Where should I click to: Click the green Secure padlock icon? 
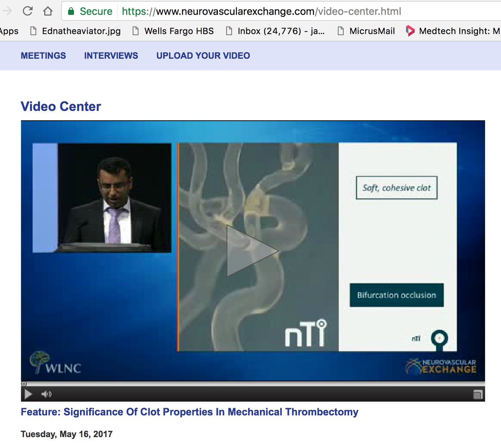click(x=71, y=11)
